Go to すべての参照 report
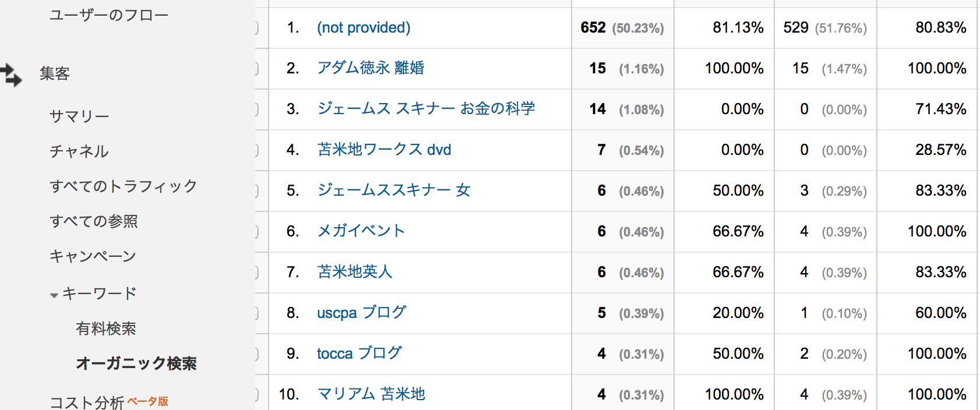This screenshot has height=410, width=980. tap(94, 221)
